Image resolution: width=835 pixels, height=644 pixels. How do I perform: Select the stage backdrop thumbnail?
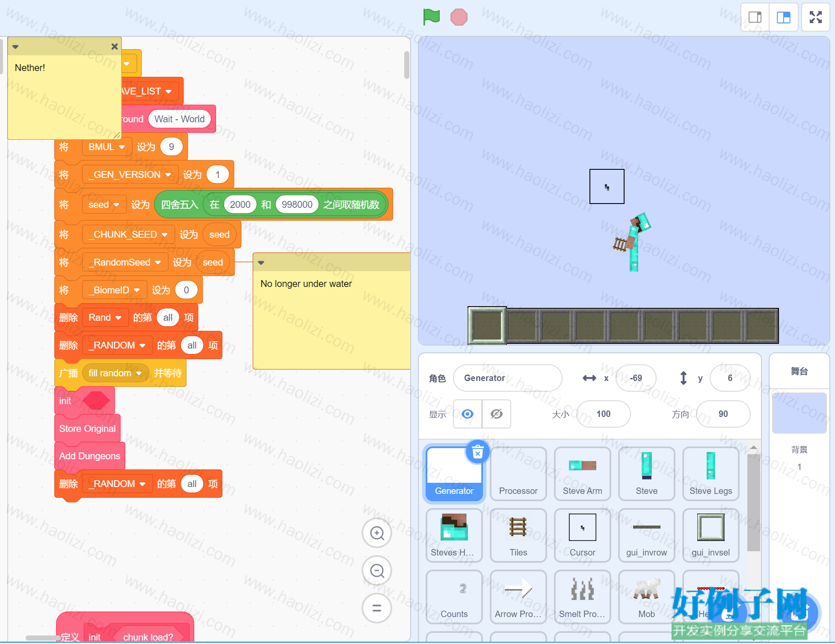799,413
